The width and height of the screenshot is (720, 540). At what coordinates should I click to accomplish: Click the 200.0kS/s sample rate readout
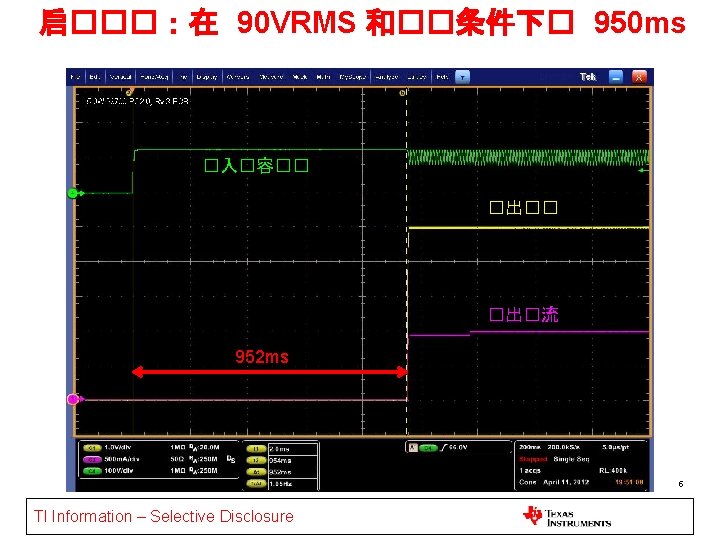point(563,447)
